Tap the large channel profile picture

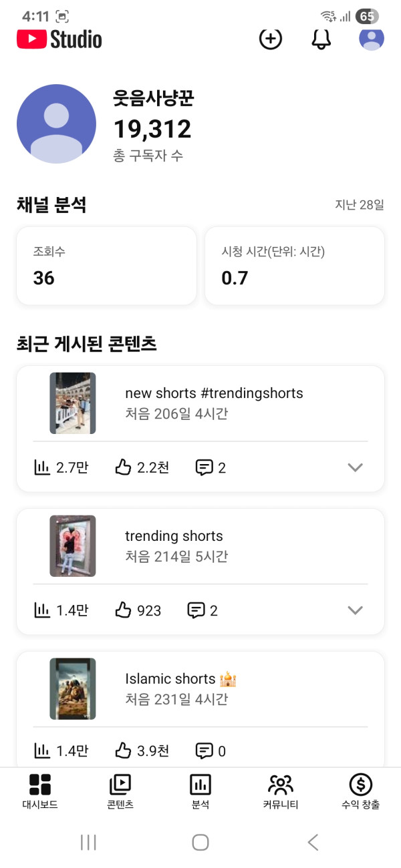[56, 124]
